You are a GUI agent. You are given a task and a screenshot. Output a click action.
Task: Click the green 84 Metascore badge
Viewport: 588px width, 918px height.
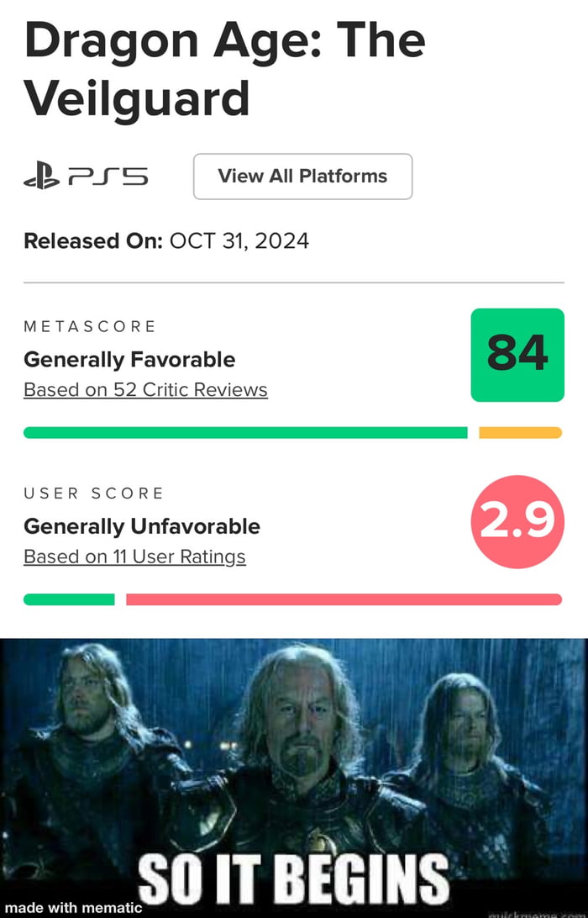tap(517, 355)
